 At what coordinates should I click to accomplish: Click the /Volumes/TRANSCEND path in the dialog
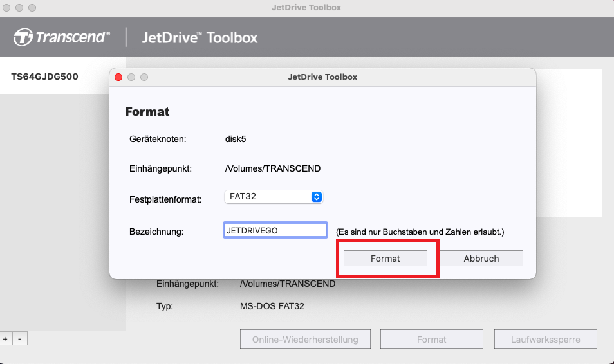272,168
